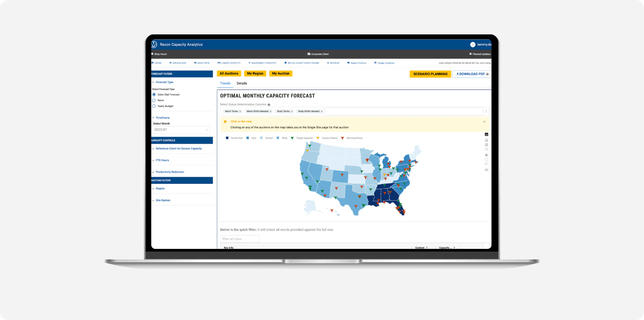Open the Select Month dropdown 2023-07
This screenshot has height=320, width=644.
click(x=181, y=130)
